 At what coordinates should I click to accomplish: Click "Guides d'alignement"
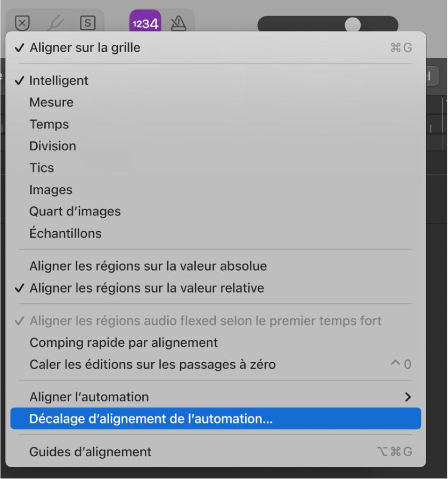click(x=90, y=451)
